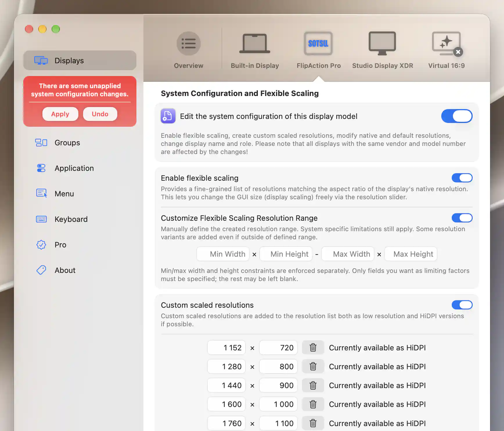Delete the 1600 × 1000 custom resolution
The width and height of the screenshot is (504, 431).
coord(313,404)
